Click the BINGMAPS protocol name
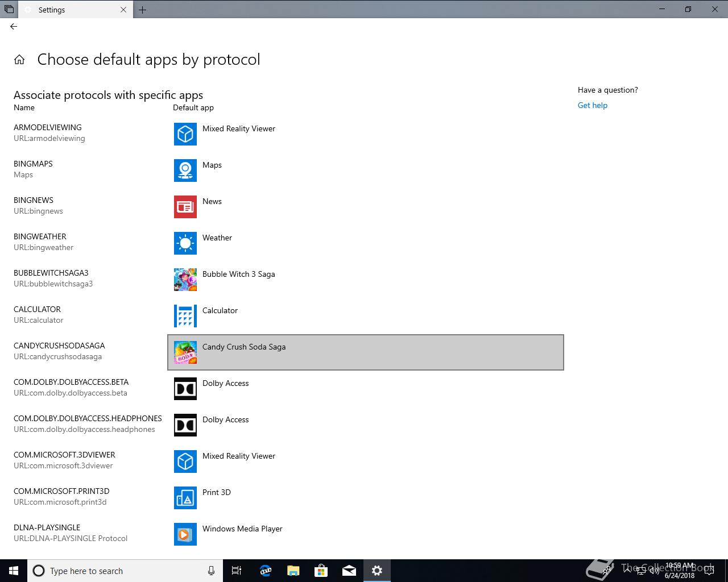The image size is (728, 582). [33, 164]
